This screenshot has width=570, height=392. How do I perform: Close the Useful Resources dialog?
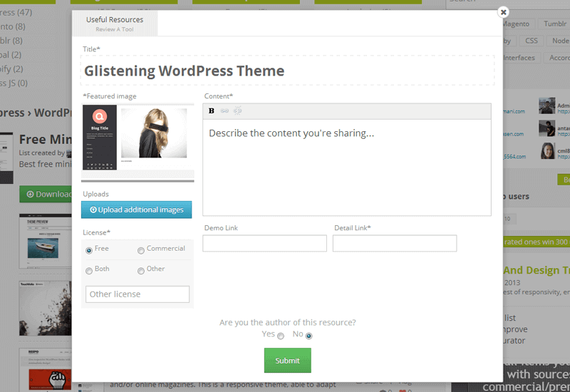pyautogui.click(x=503, y=12)
